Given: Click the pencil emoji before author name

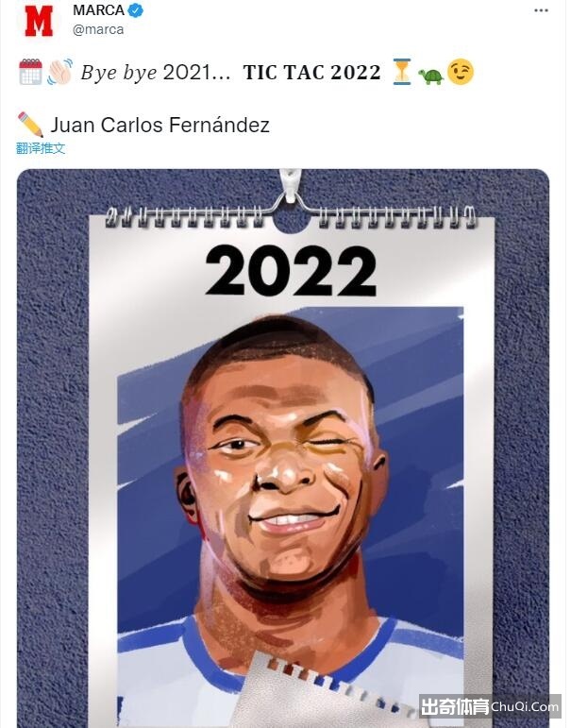Looking at the screenshot, I should click(30, 125).
